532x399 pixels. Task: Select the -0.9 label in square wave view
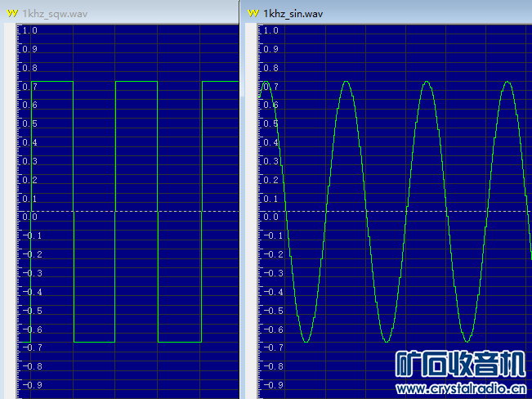[x=29, y=385]
